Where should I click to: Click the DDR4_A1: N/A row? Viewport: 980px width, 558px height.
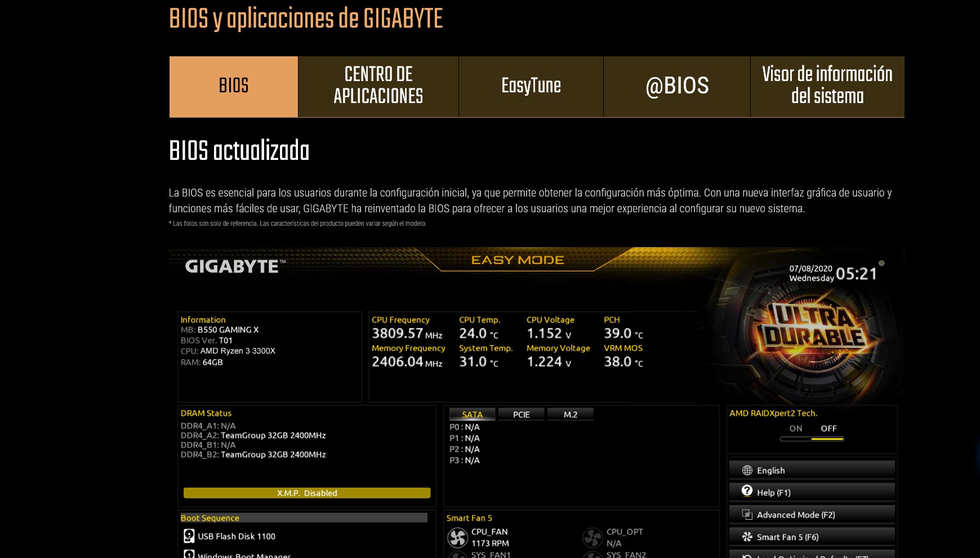(208, 426)
